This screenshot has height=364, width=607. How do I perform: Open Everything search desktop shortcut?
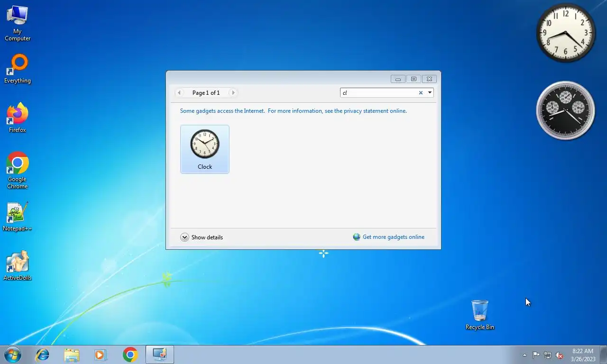pos(18,69)
